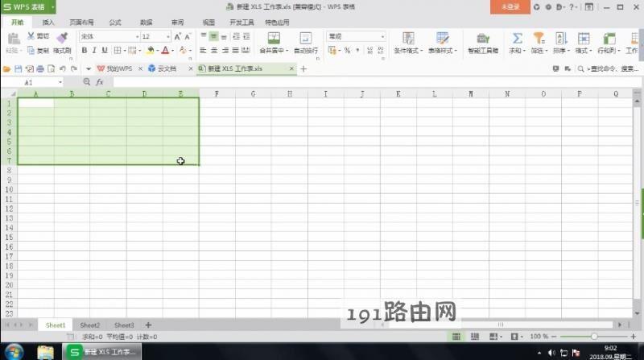Open the font name dropdown
Screen dimensions: 644x360
[137, 36]
